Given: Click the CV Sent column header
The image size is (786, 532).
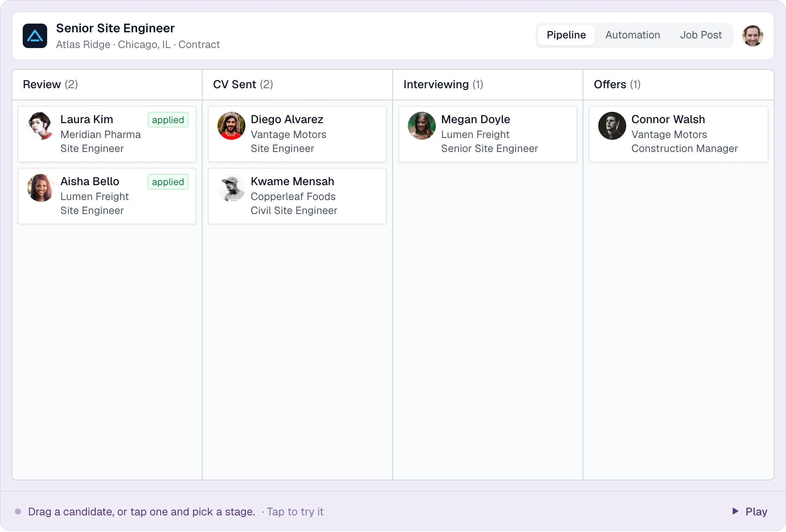Looking at the screenshot, I should (x=297, y=84).
